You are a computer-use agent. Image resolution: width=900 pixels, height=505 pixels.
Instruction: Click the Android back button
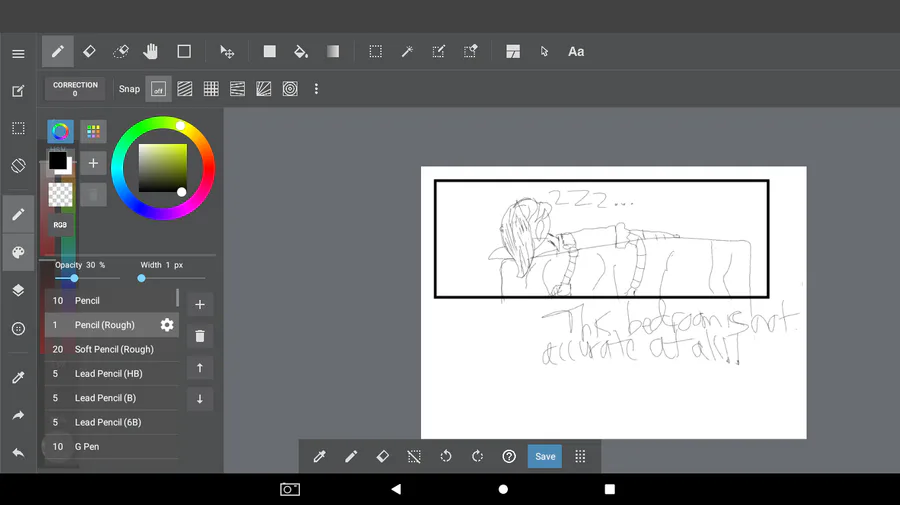pos(396,489)
